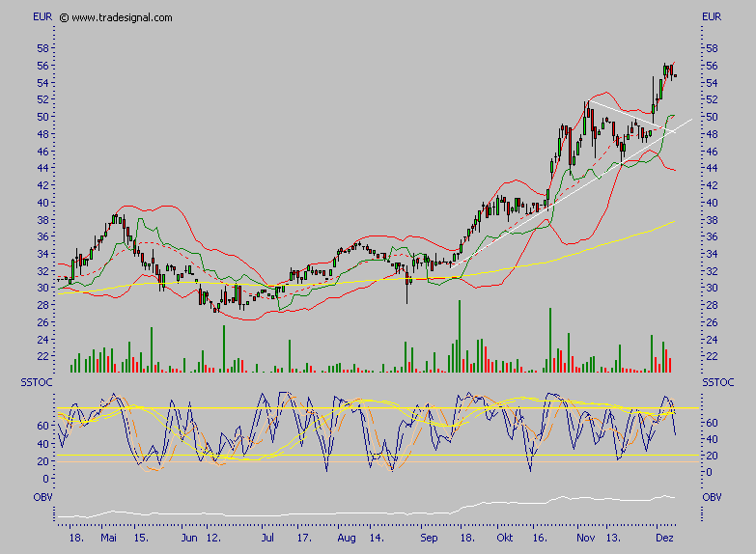Click the 0 value on left SSTOC scale
Viewport: 756px width, 554px height.
pos(45,479)
